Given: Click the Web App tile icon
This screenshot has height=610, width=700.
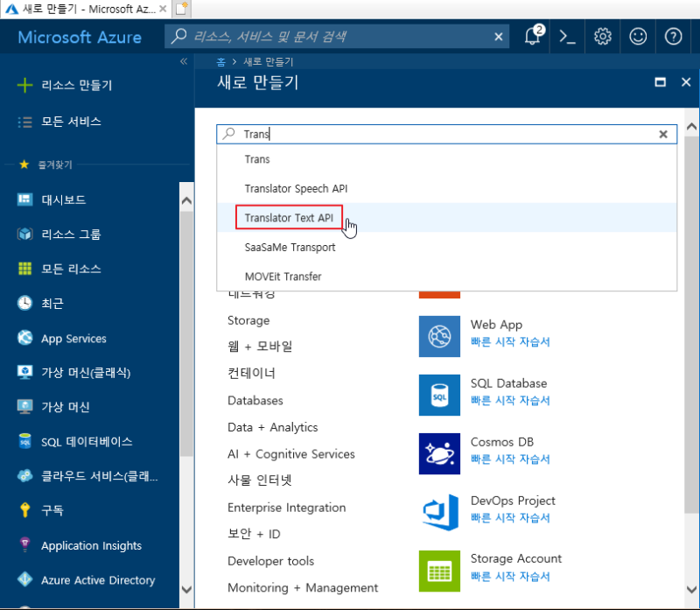Looking at the screenshot, I should coord(439,336).
